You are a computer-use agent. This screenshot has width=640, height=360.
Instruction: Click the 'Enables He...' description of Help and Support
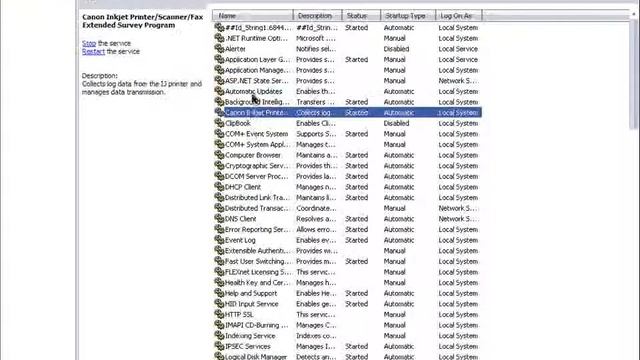point(316,293)
